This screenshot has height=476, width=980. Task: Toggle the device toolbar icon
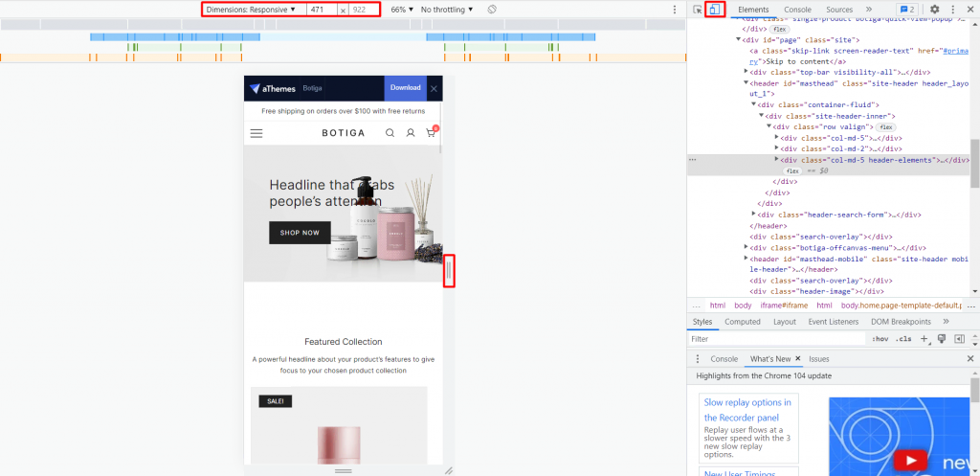715,10
